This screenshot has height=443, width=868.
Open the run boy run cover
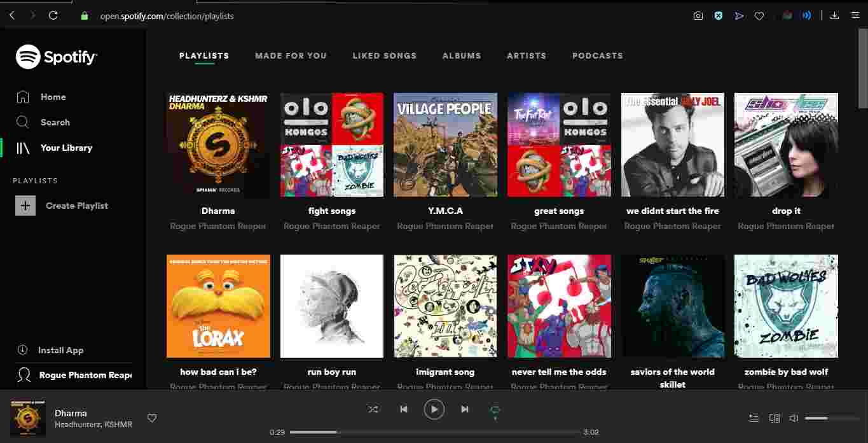click(332, 306)
